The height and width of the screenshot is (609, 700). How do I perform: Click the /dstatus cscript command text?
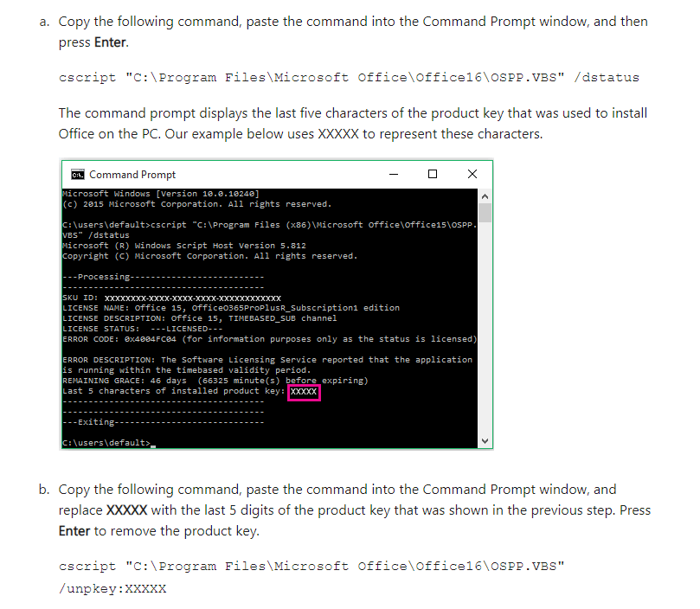[x=349, y=78]
